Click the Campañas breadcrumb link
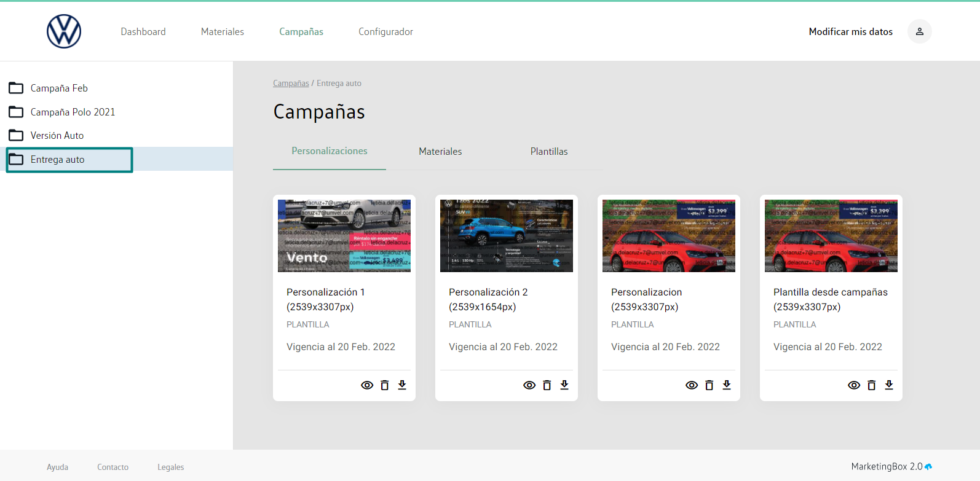The image size is (980, 481). [291, 83]
